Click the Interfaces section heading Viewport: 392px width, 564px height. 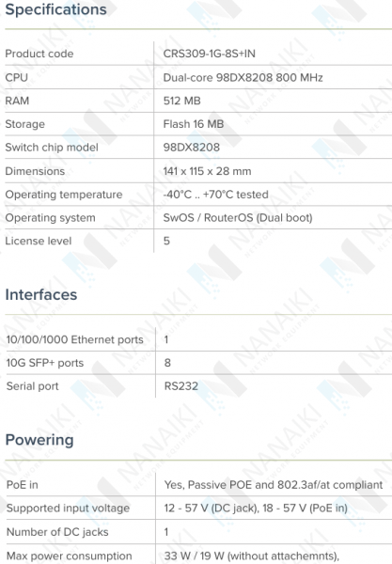tap(41, 294)
